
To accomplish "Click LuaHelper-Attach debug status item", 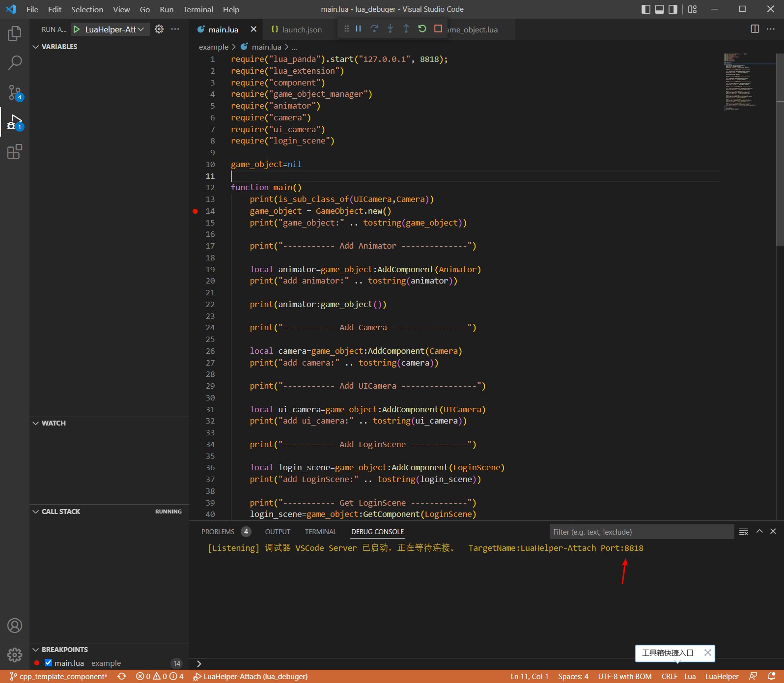I will click(251, 677).
